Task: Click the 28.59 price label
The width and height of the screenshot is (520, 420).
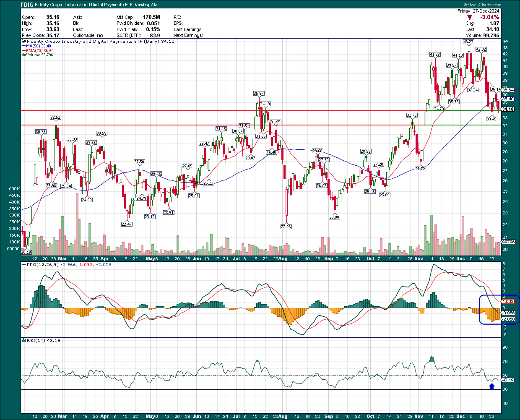Action: (366, 151)
